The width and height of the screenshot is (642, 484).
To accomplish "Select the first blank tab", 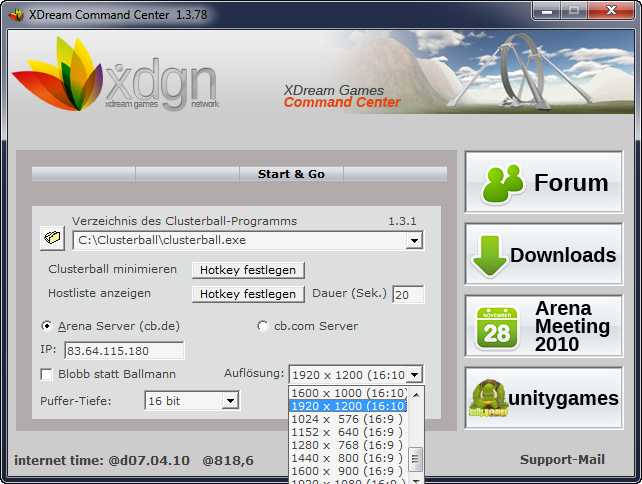I will 84,174.
